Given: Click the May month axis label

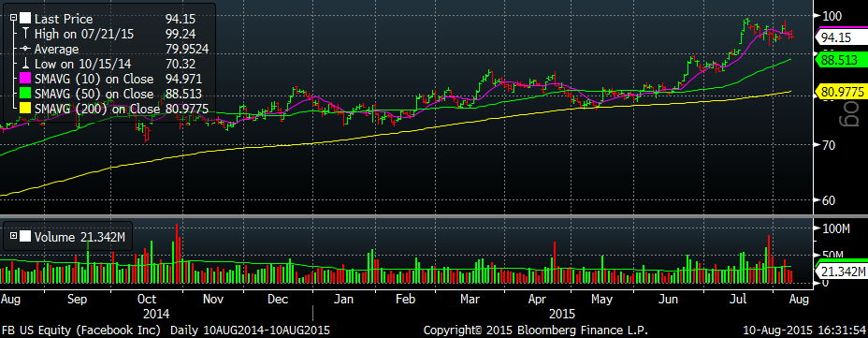Looking at the screenshot, I should coord(602,300).
